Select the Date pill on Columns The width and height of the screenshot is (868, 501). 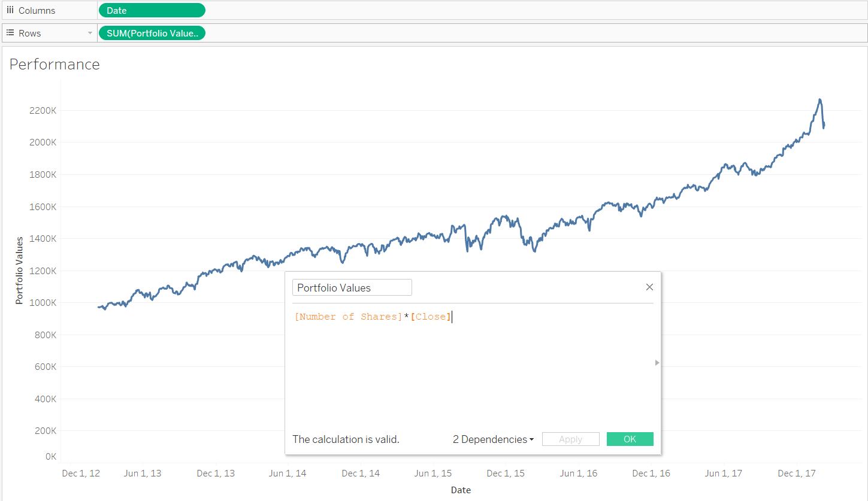click(x=152, y=10)
